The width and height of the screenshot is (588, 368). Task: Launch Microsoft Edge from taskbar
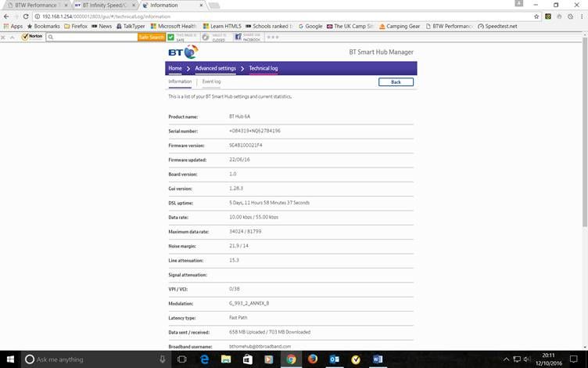(204, 359)
